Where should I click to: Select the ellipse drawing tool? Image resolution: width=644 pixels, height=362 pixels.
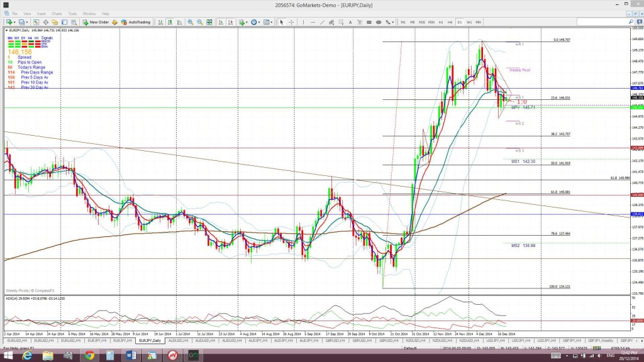pos(378,22)
